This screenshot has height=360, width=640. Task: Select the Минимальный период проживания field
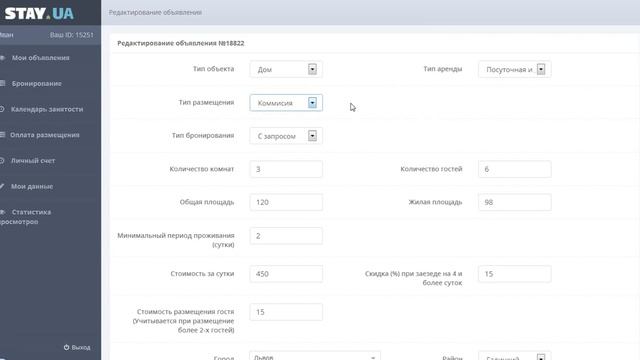286,236
